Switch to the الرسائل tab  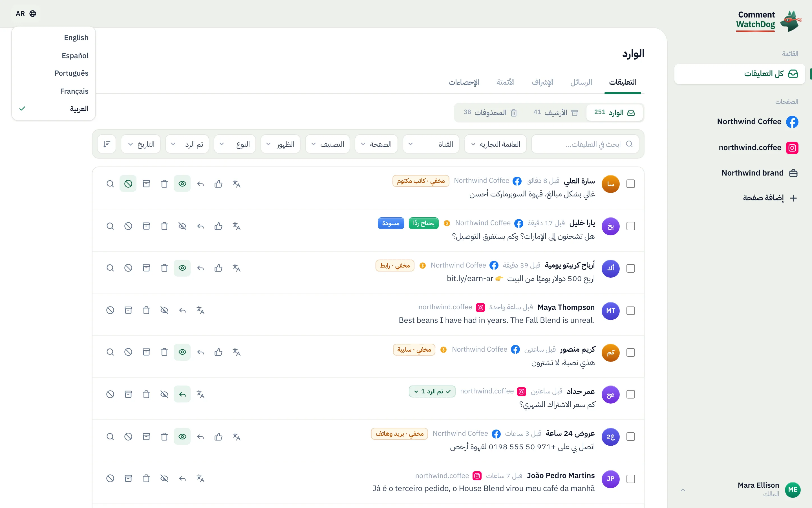pos(581,82)
